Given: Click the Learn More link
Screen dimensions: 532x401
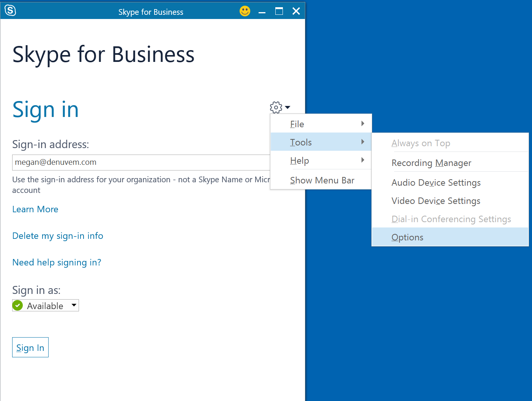Looking at the screenshot, I should pos(35,209).
